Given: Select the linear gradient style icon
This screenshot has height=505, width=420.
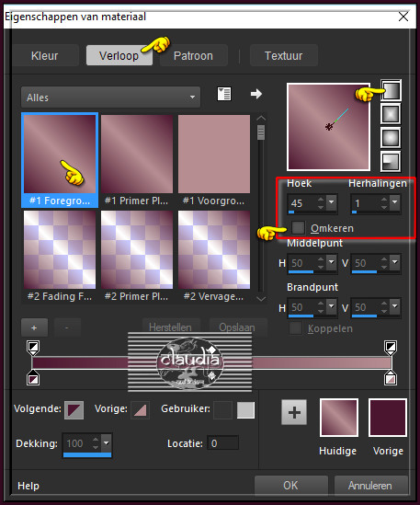Looking at the screenshot, I should [x=391, y=90].
